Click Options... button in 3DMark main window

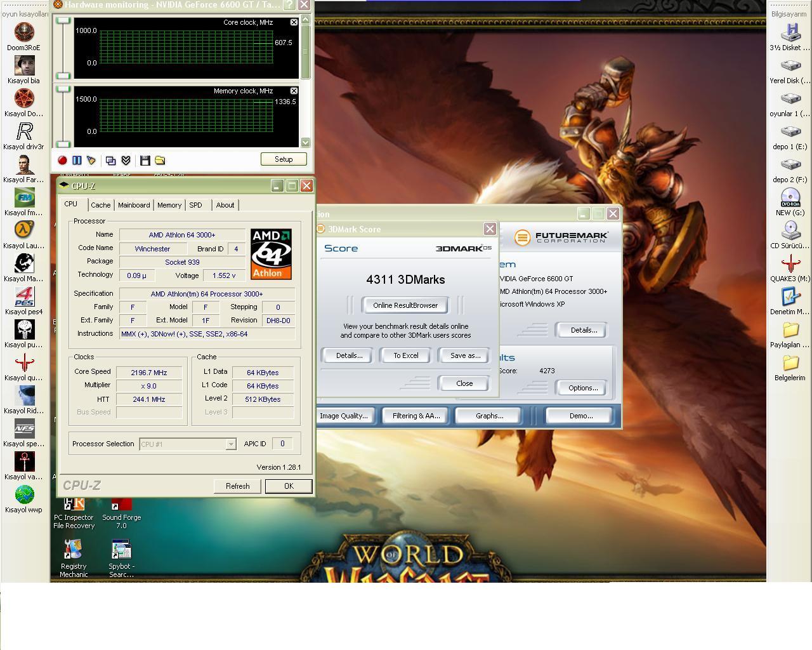583,388
